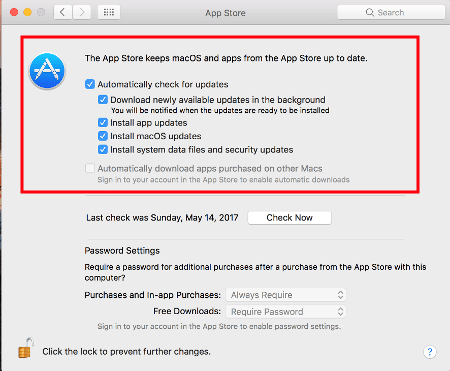
Task: Open the Purchases and In-app Purchases dropdown
Action: 286,295
